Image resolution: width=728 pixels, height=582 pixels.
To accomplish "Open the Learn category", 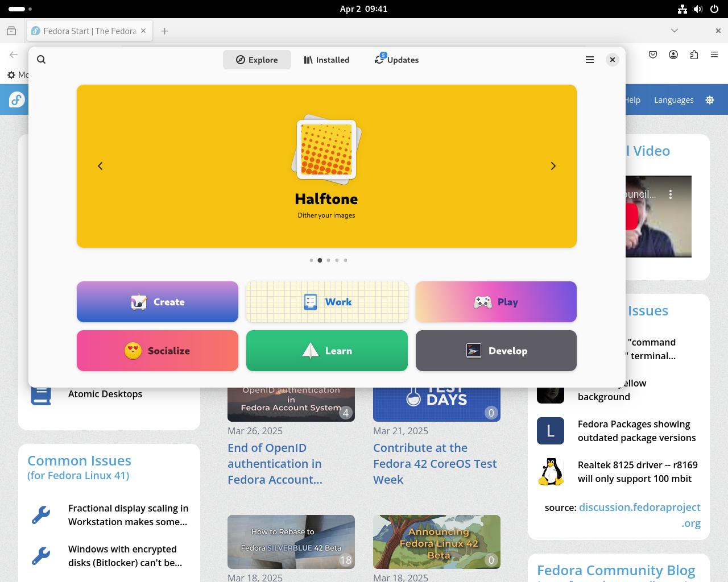I will point(327,351).
